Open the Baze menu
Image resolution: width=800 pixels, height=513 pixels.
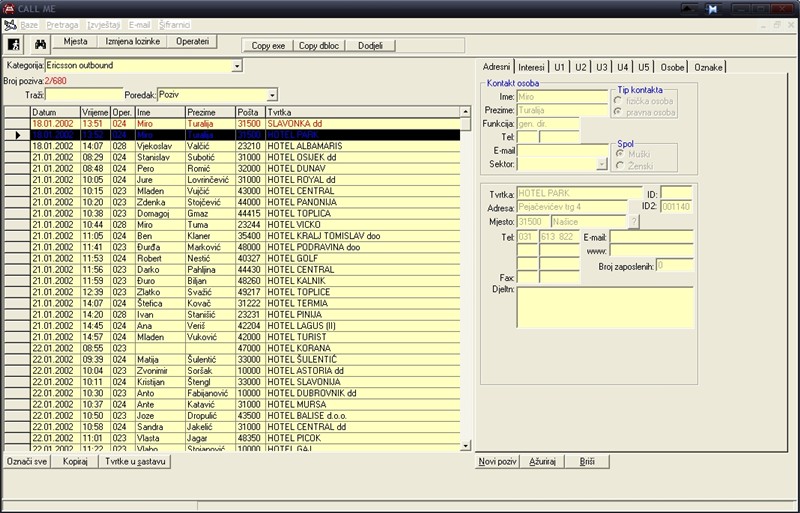click(x=29, y=25)
